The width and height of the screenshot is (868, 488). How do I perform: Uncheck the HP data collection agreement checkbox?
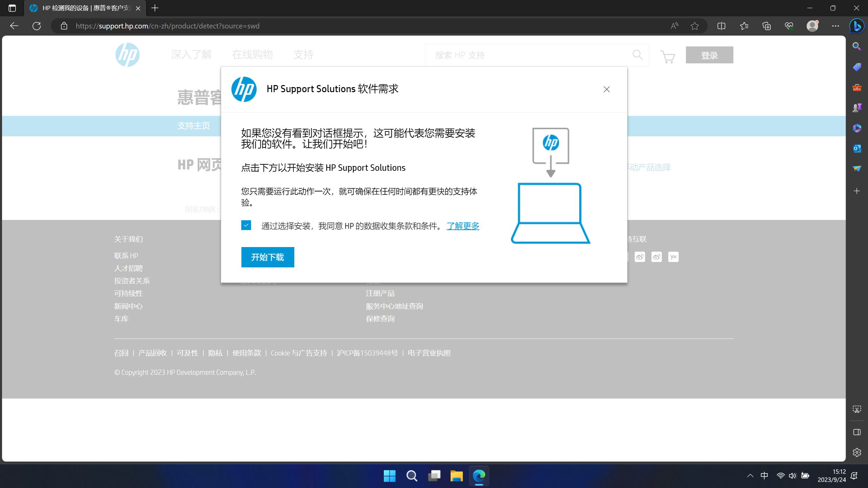point(246,225)
